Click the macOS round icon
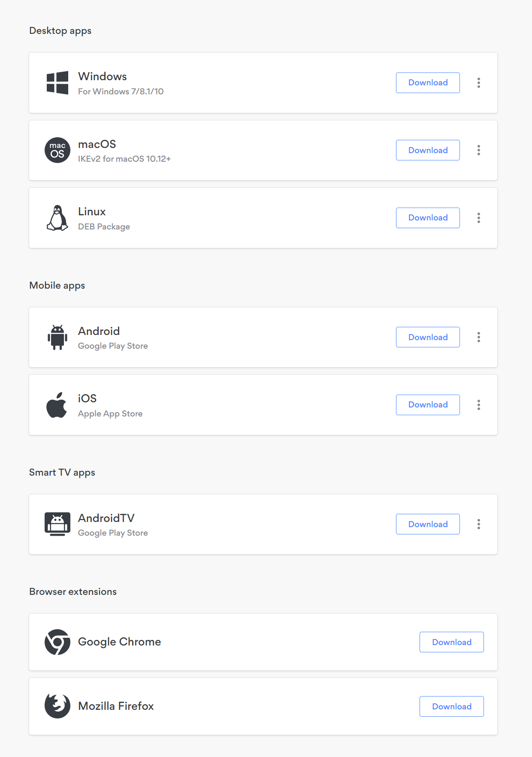The height and width of the screenshot is (757, 532). click(57, 150)
